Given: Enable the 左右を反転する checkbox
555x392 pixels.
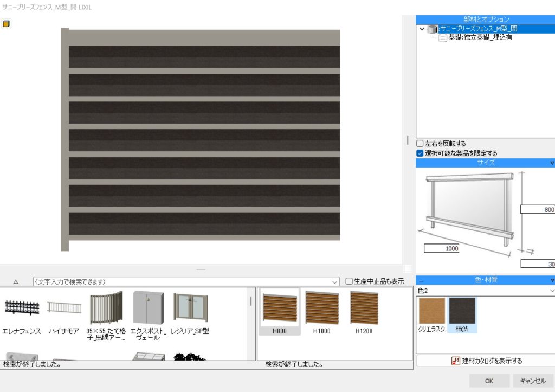Looking at the screenshot, I should tap(420, 144).
